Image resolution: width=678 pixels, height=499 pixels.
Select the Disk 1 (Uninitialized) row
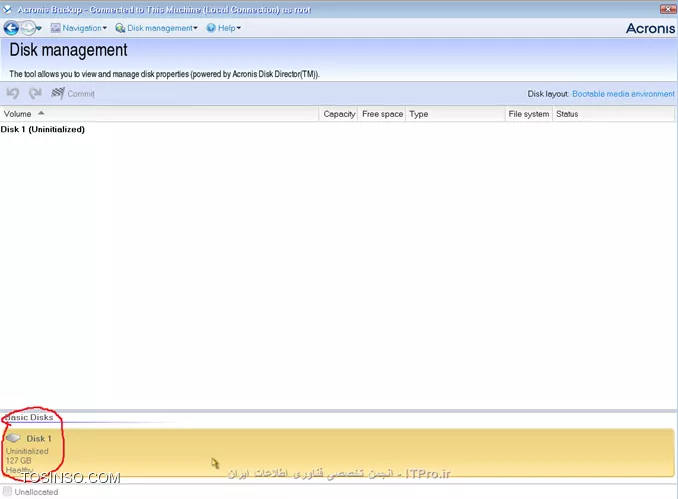[43, 129]
